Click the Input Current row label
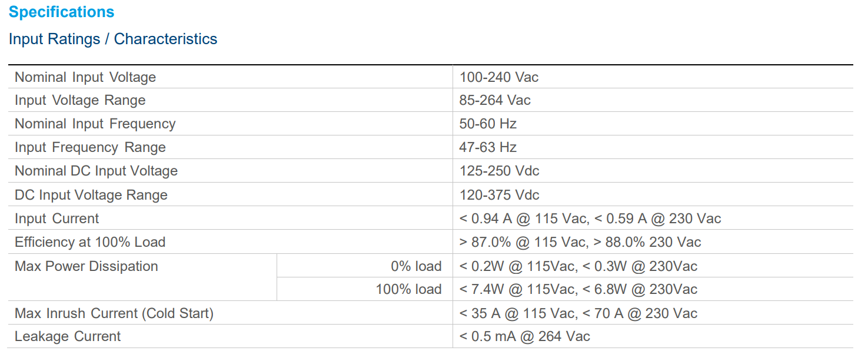868x354 pixels. pos(57,219)
